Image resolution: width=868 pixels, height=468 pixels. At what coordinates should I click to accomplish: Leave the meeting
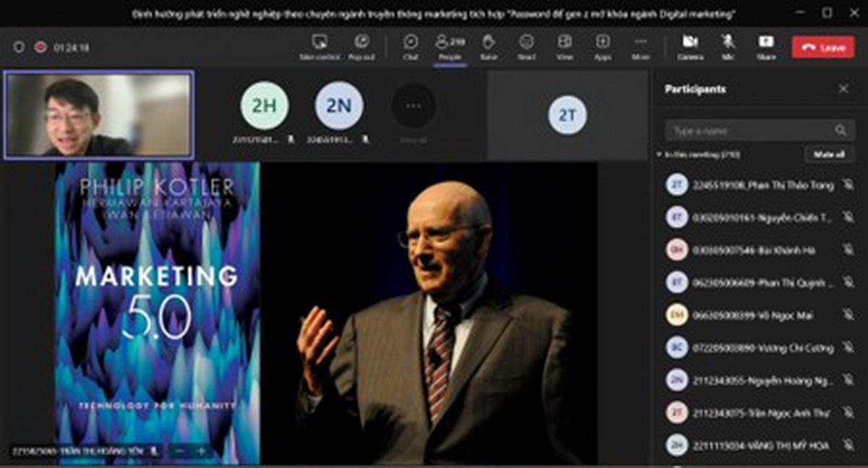823,47
